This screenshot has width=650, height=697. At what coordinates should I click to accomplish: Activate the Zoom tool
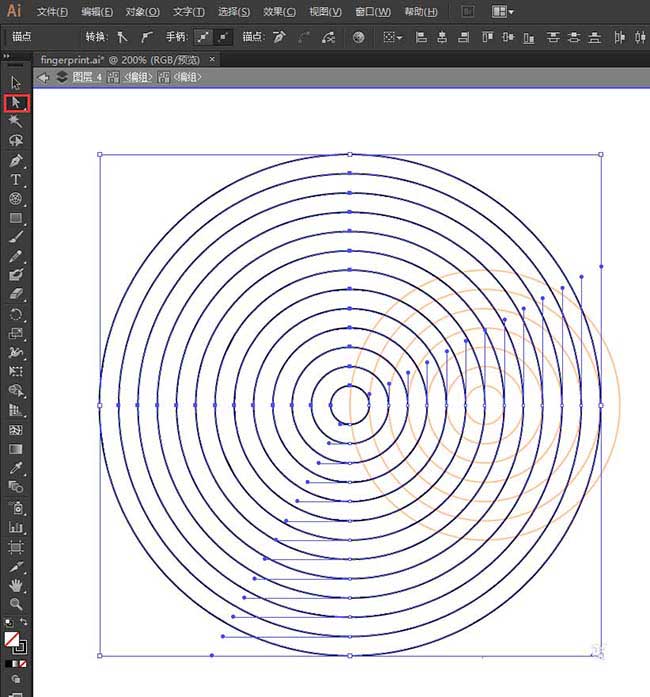[16, 604]
